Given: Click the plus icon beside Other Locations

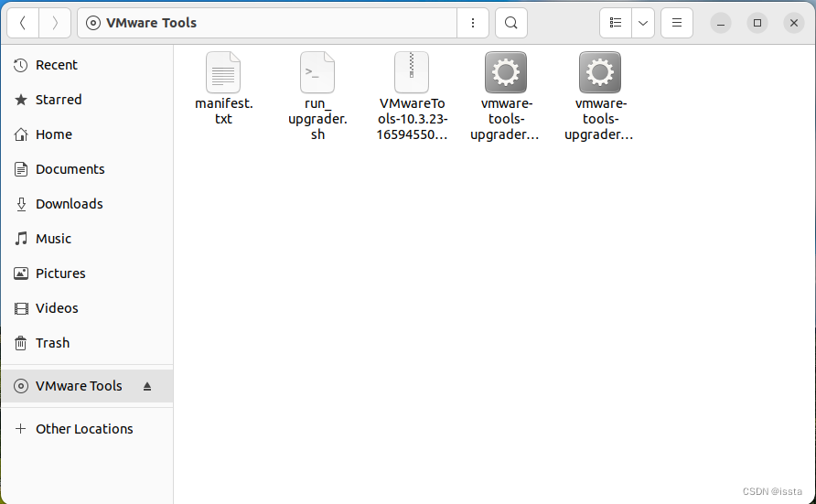Looking at the screenshot, I should tap(21, 429).
